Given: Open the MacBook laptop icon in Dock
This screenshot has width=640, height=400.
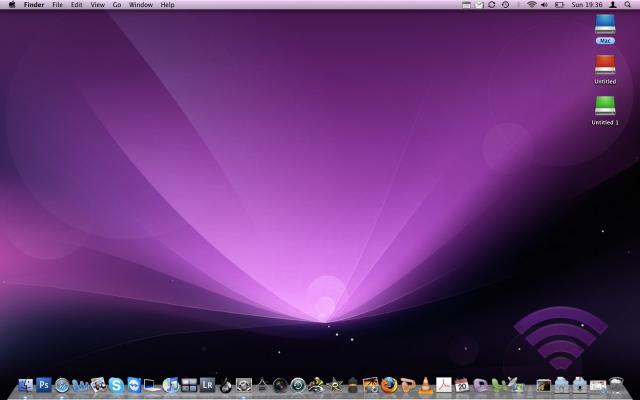Looking at the screenshot, I should coord(152,385).
